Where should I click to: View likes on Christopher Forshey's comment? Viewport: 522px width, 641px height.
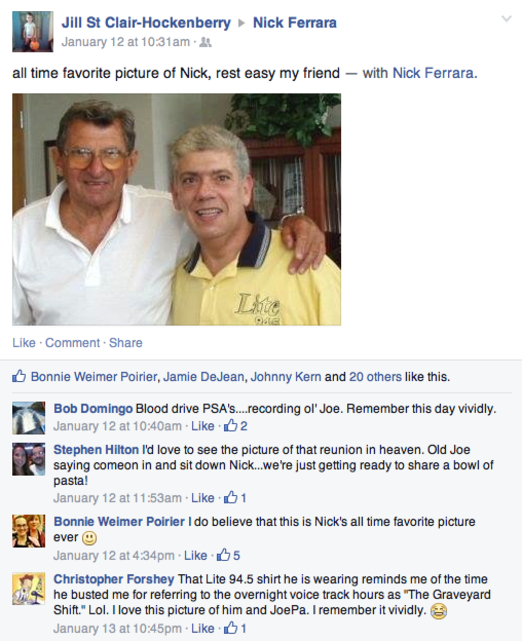(235, 628)
